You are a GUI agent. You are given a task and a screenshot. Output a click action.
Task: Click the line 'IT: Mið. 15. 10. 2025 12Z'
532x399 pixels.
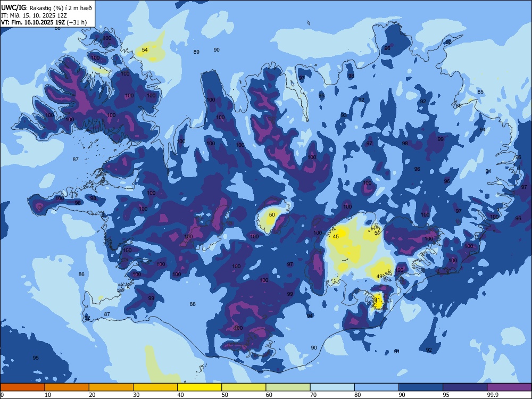click(34, 15)
